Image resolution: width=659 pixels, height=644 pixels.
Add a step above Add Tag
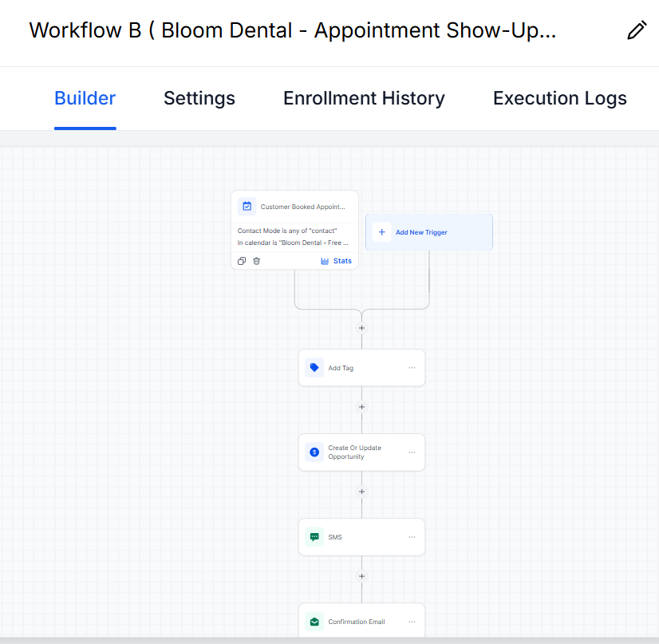[x=361, y=328]
